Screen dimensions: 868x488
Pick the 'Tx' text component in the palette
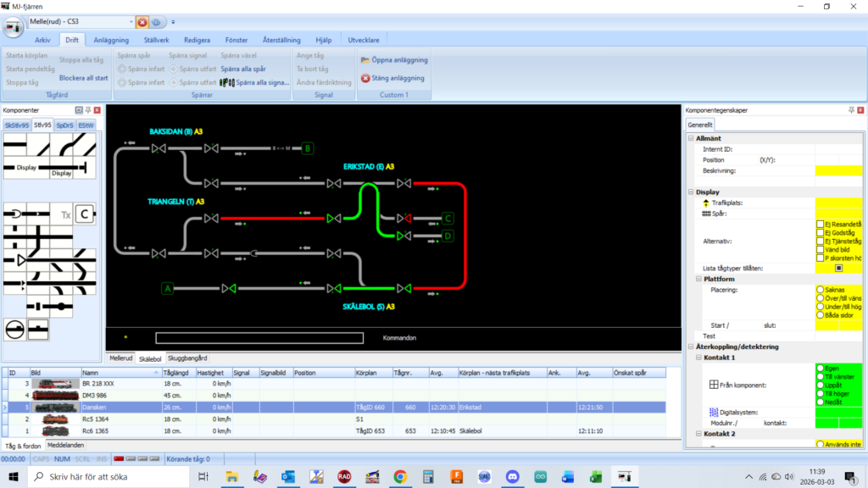65,215
